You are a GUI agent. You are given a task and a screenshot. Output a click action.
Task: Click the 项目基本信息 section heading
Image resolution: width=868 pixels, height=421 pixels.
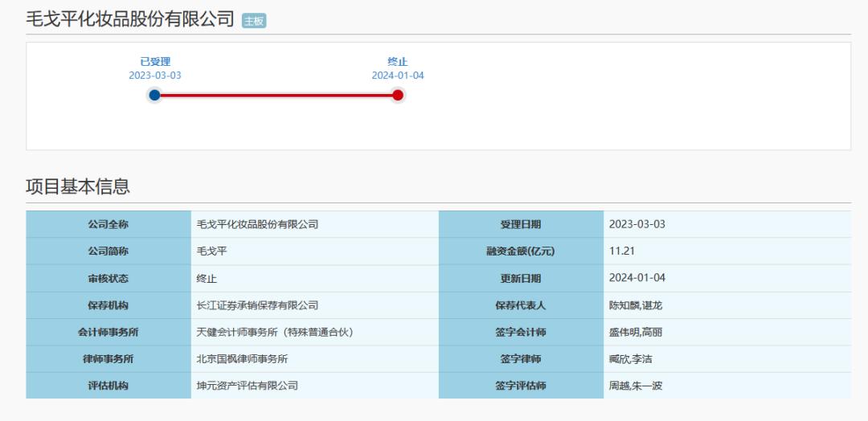[78, 186]
